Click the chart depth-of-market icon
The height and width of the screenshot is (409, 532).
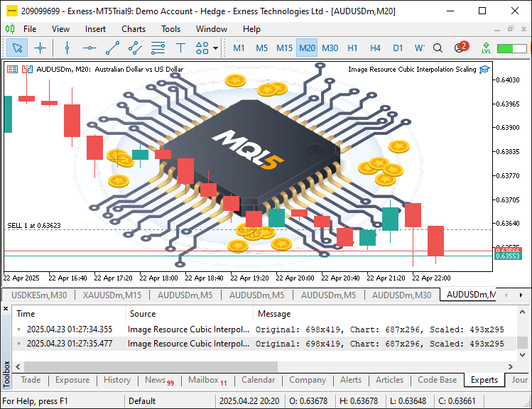pos(27,70)
